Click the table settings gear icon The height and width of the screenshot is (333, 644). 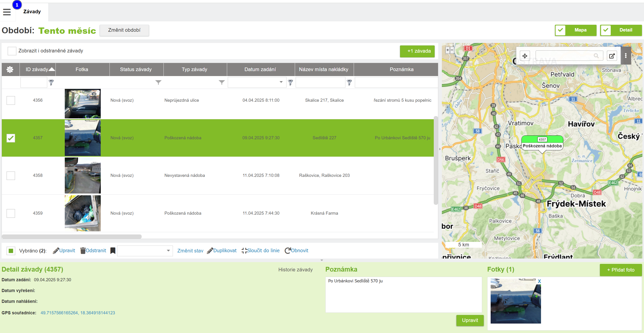(10, 69)
